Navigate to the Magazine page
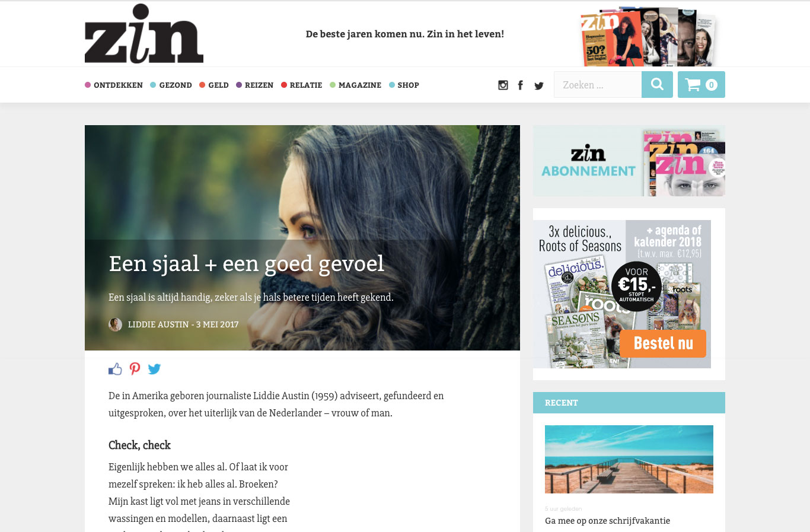 tap(356, 85)
